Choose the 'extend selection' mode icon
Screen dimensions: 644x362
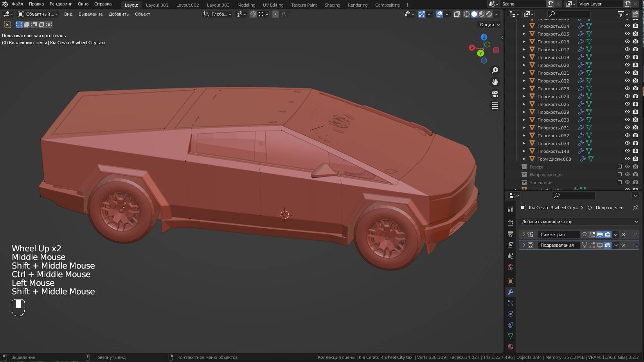27,25
